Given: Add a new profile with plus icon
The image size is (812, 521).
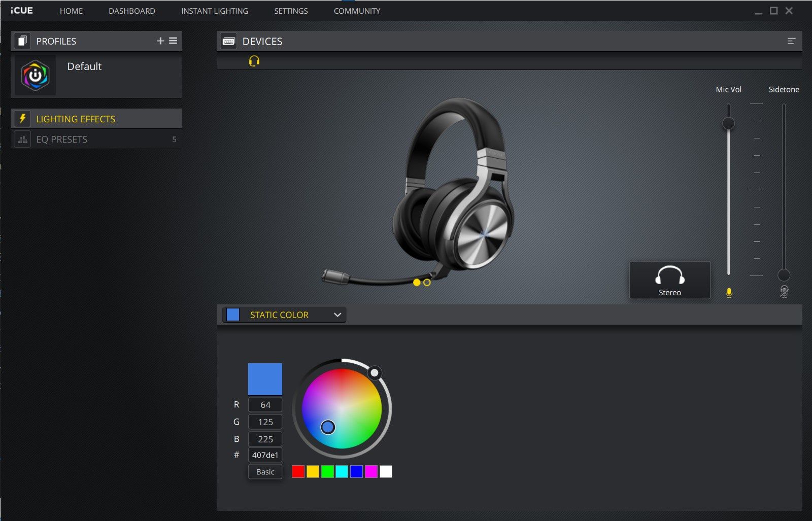Looking at the screenshot, I should click(160, 41).
